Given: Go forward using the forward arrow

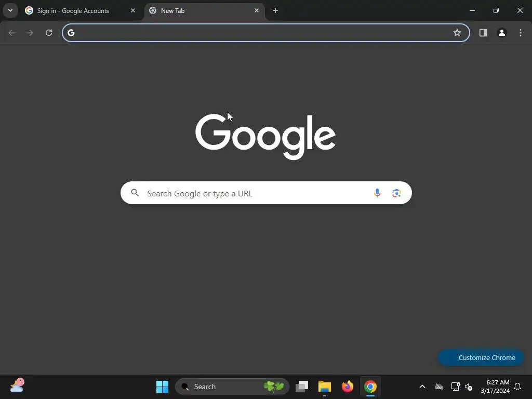Looking at the screenshot, I should click(30, 33).
